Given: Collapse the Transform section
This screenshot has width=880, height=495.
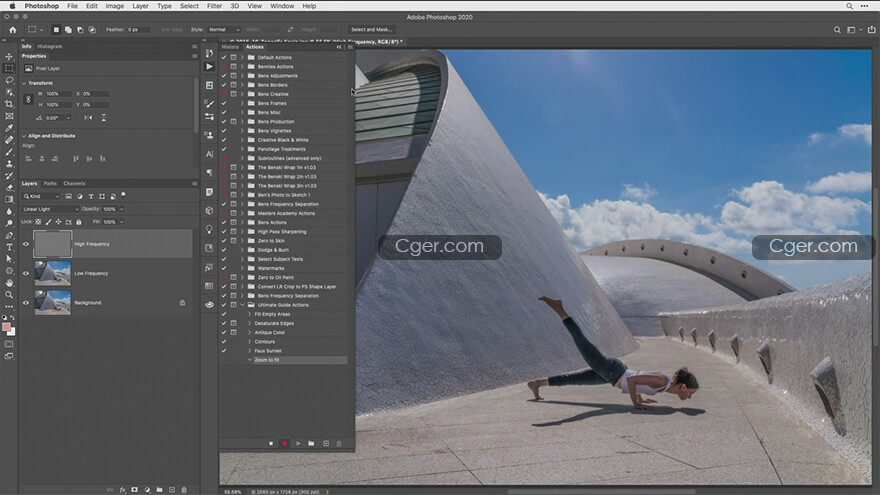Looking at the screenshot, I should (x=24, y=83).
